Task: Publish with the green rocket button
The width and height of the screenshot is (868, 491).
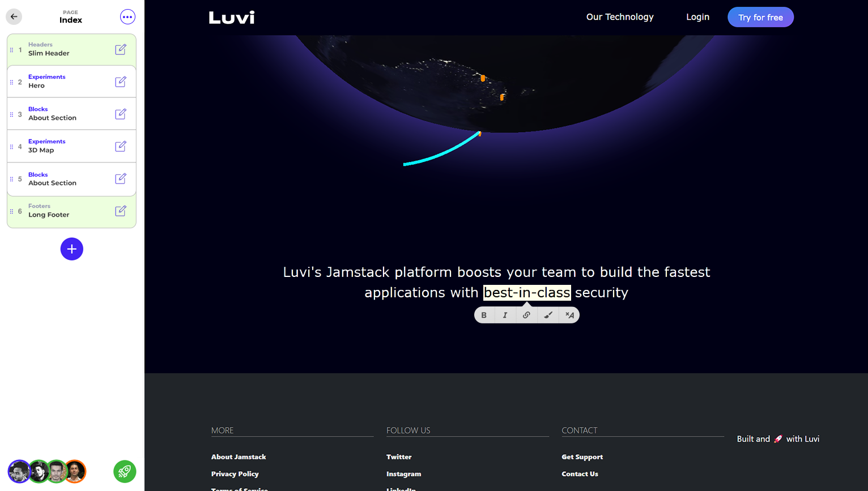Action: pyautogui.click(x=125, y=471)
